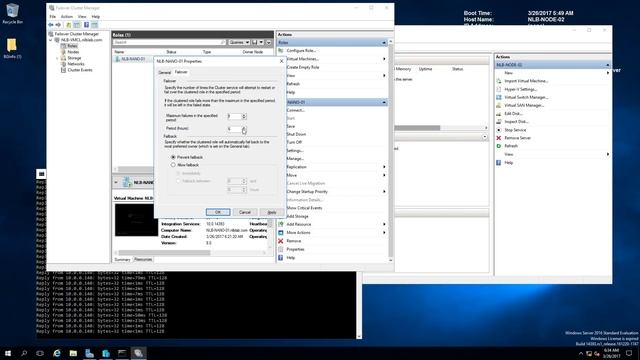Click the Virtual SAN Manager icon
The width and height of the screenshot is (640, 360).
click(498, 105)
